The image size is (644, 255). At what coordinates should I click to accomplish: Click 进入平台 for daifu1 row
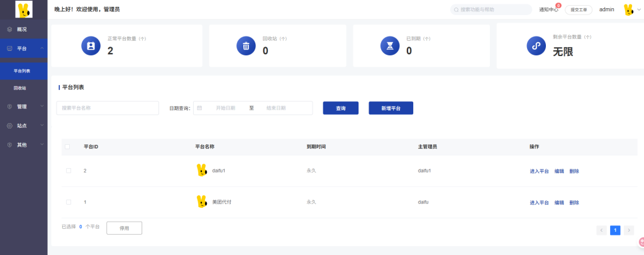[540, 171]
